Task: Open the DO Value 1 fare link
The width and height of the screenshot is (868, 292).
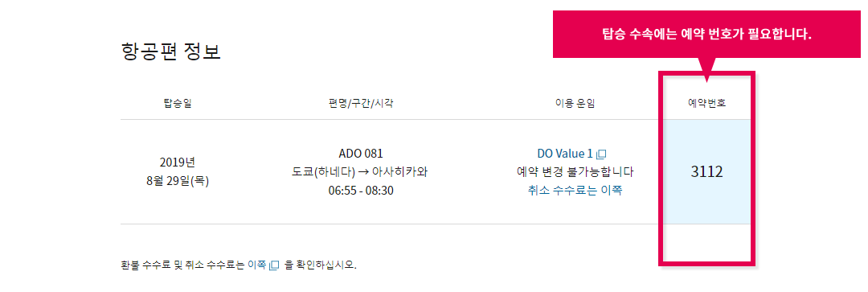Action: pos(565,154)
